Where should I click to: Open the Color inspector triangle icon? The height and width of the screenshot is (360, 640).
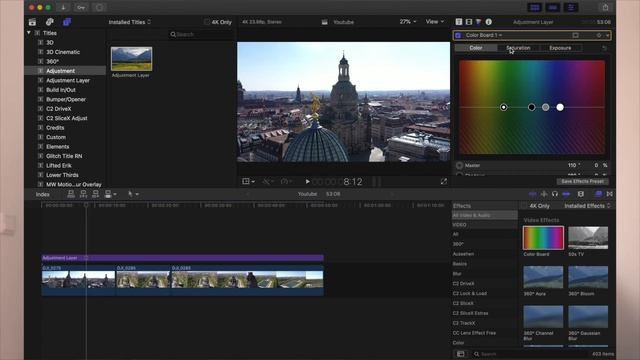pos(478,22)
